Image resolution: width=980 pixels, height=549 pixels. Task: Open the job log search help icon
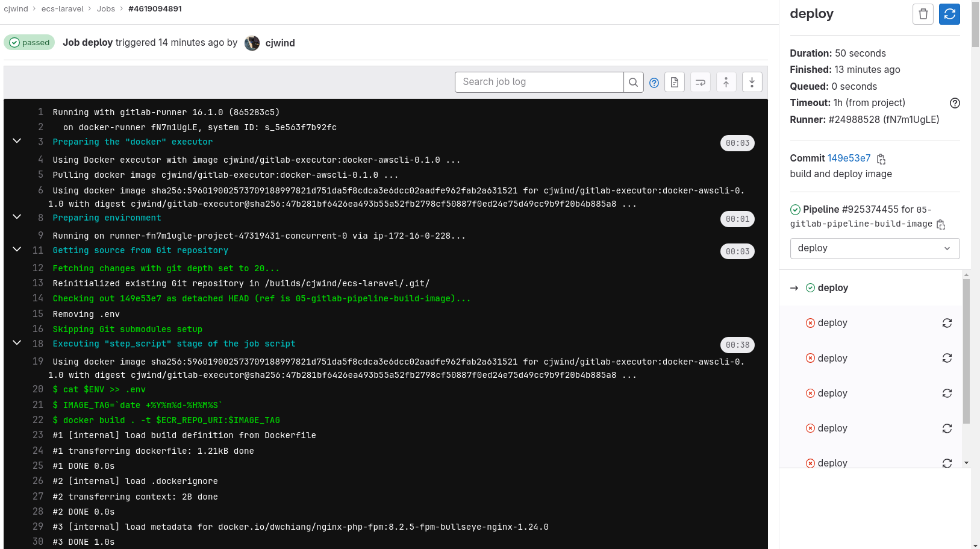tap(654, 83)
